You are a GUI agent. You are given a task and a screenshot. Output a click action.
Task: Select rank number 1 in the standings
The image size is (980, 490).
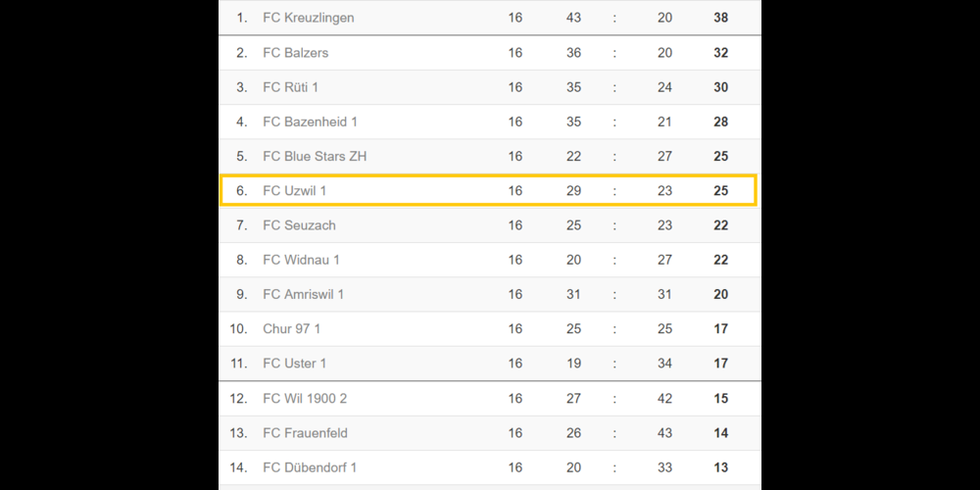241,18
